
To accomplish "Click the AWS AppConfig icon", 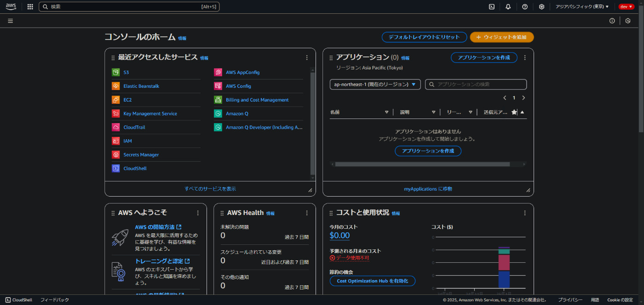I will [218, 72].
